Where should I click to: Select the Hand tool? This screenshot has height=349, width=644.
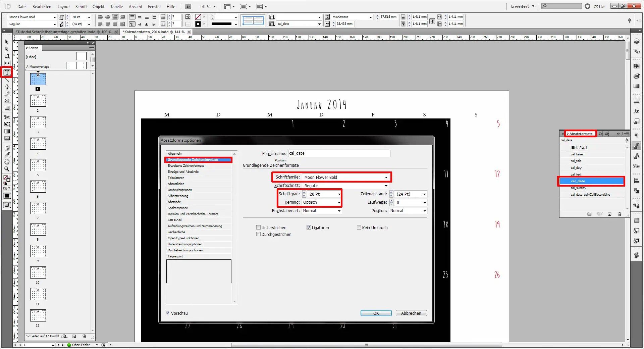click(6, 162)
